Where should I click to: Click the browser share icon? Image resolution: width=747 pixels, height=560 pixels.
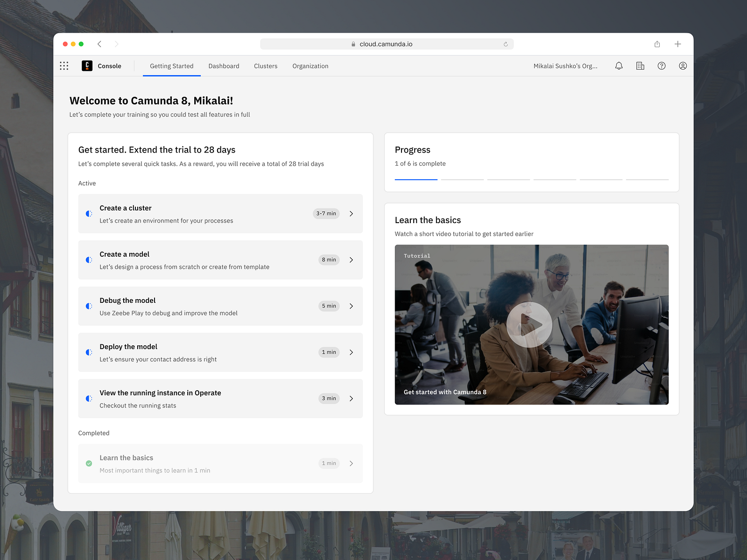pos(657,44)
